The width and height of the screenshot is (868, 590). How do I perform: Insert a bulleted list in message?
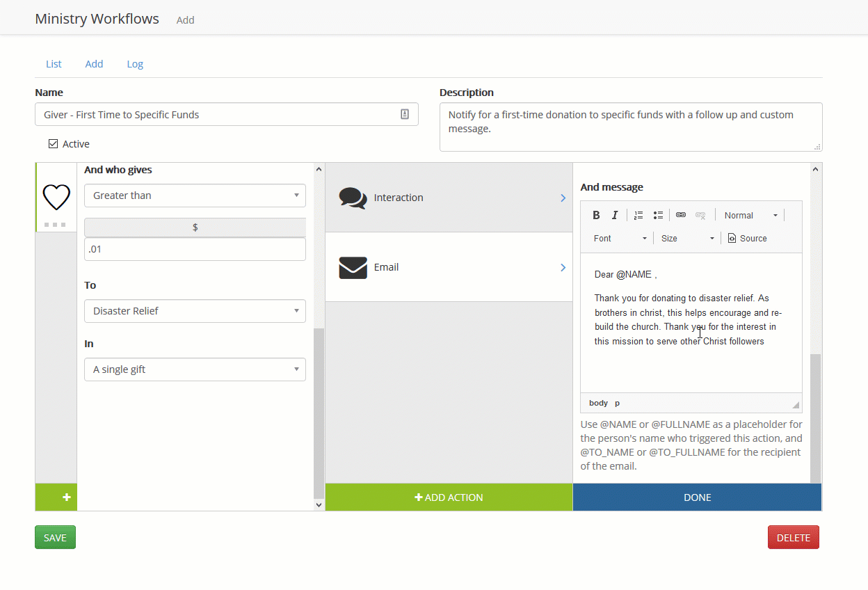[x=658, y=216]
